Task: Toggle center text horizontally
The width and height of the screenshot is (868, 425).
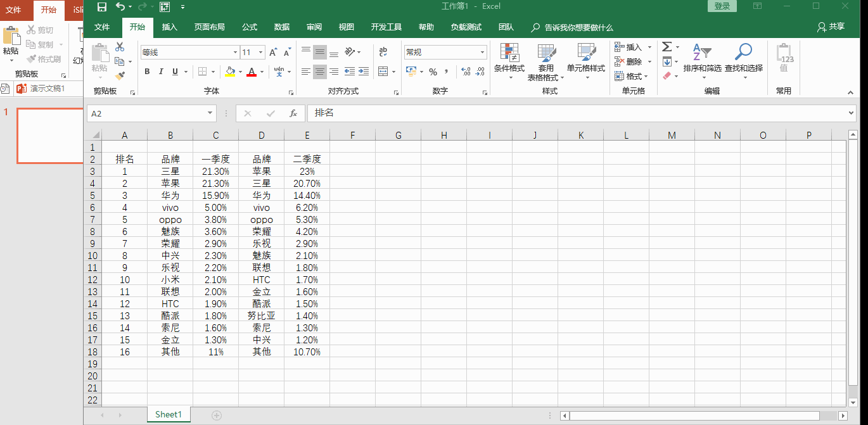Action: click(x=320, y=72)
